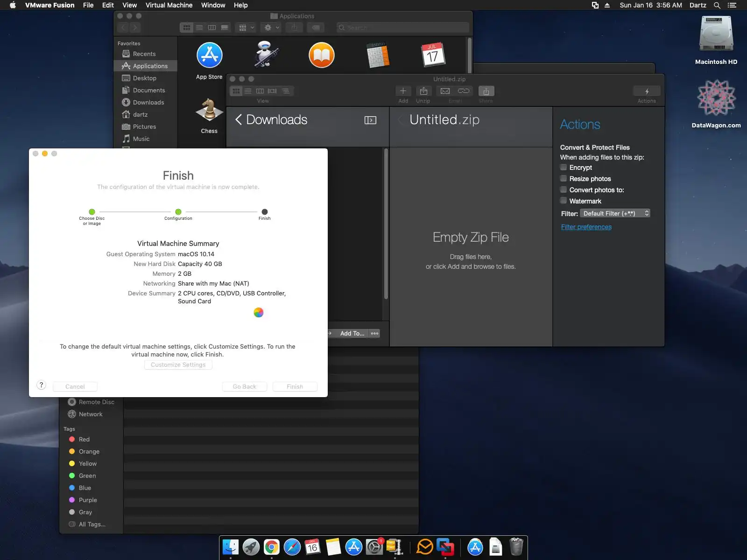The image size is (747, 560).
Task: Click the help question mark button
Action: (42, 385)
